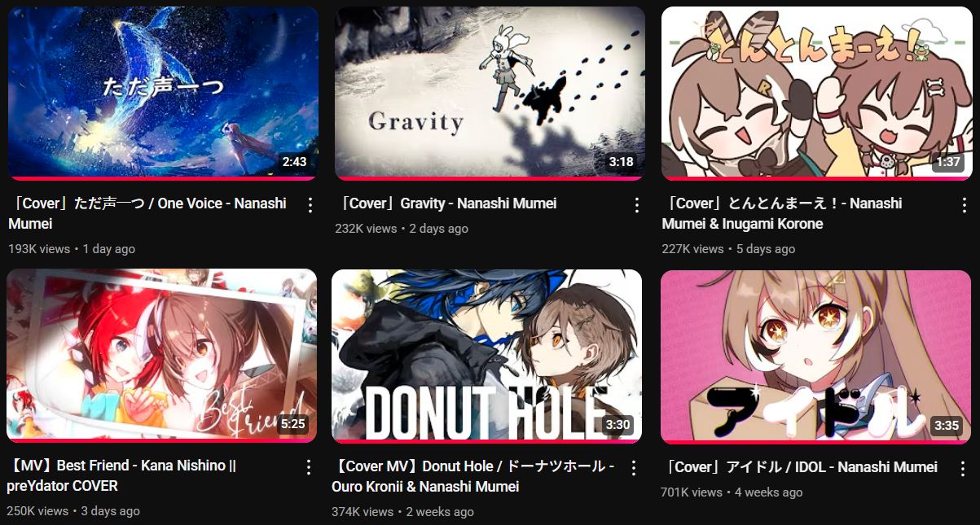Open the Gravity video thumbnail
Screen dimensions: 980x525
(490, 94)
